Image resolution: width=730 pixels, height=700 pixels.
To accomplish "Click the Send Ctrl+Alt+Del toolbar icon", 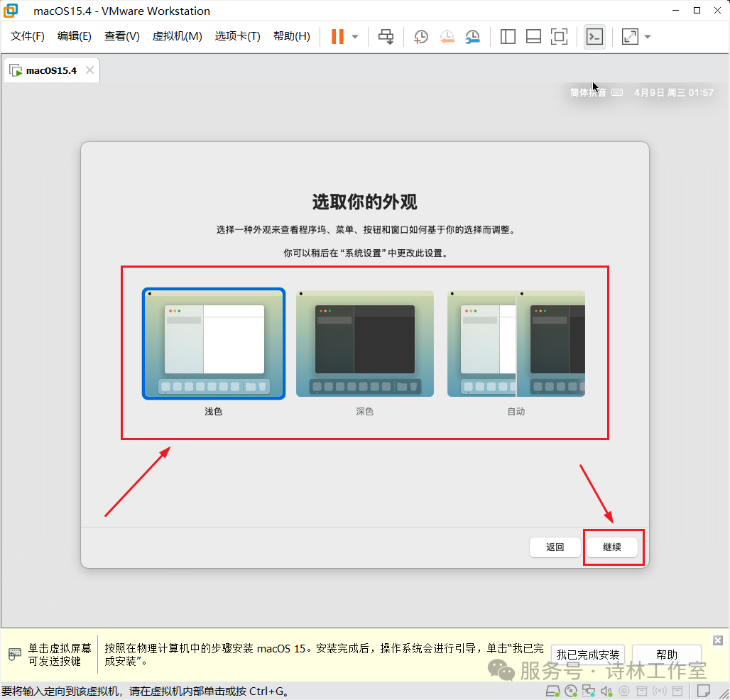I will pos(386,36).
